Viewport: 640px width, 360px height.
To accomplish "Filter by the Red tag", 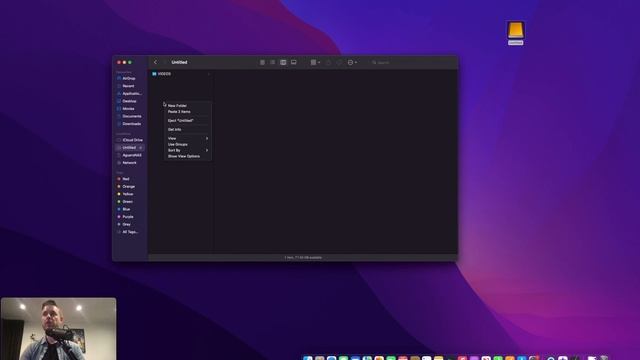I will coord(126,179).
